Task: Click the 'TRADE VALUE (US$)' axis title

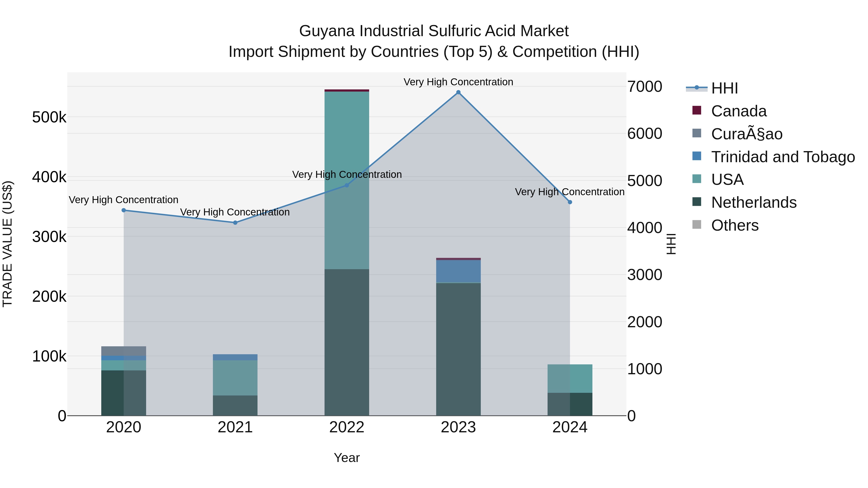Action: [7, 244]
